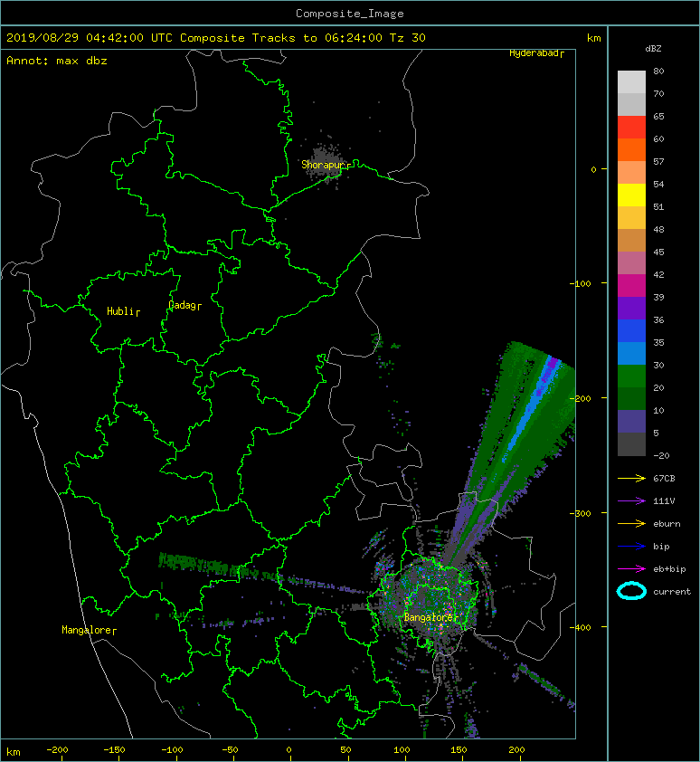The image size is (700, 762).
Task: Click the x-axis -200 tick label
Action: tap(57, 750)
